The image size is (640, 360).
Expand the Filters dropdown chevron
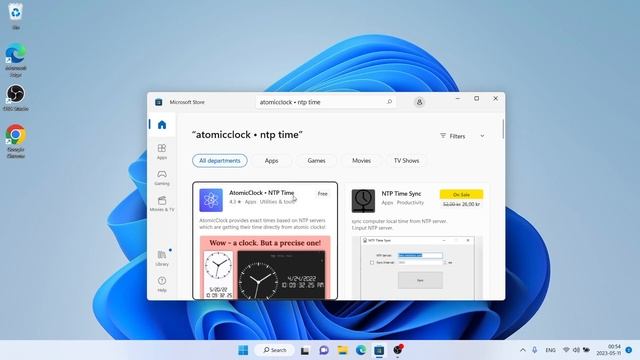(482, 136)
